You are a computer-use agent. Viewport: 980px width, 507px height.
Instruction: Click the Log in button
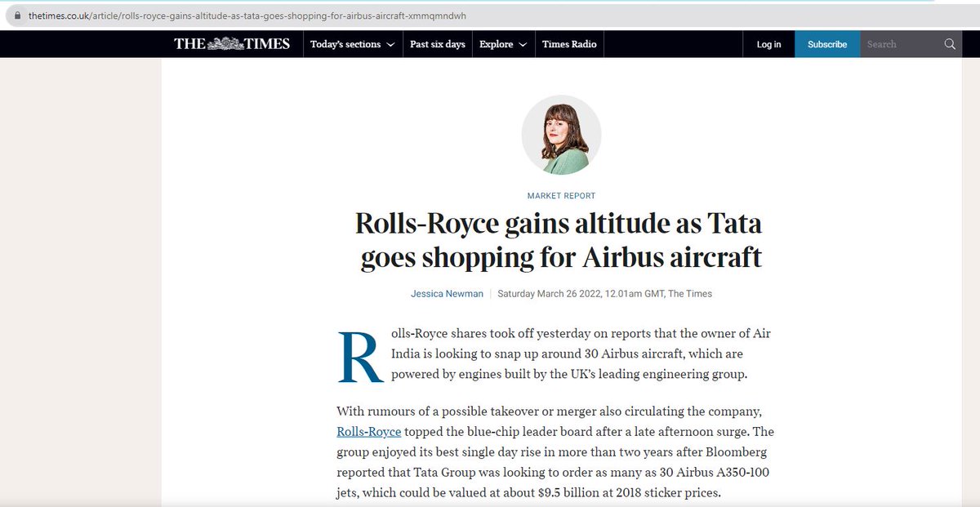(x=768, y=44)
